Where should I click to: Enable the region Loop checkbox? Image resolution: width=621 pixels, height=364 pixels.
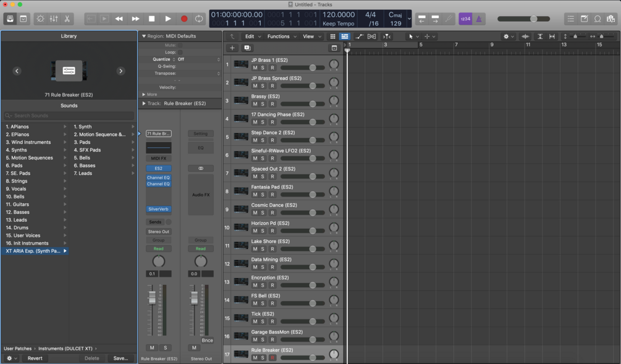point(180,53)
